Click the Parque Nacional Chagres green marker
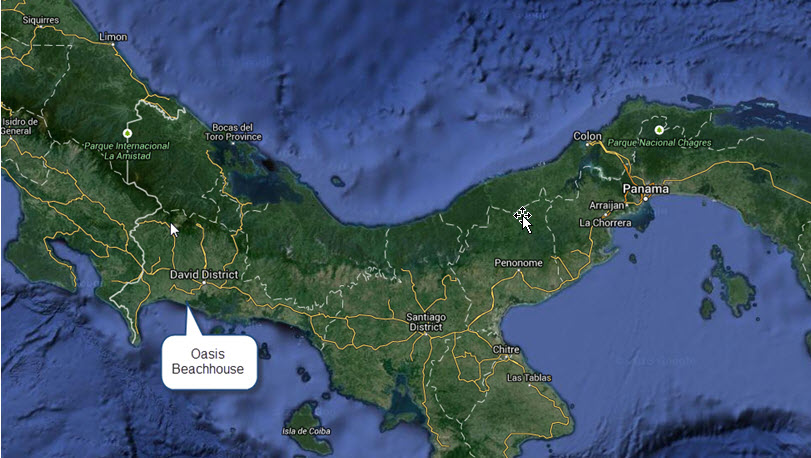 point(658,130)
